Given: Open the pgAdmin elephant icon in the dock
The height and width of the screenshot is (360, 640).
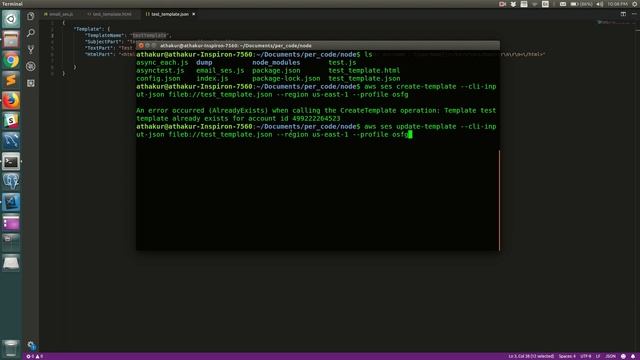Looking at the screenshot, I should 11,182.
